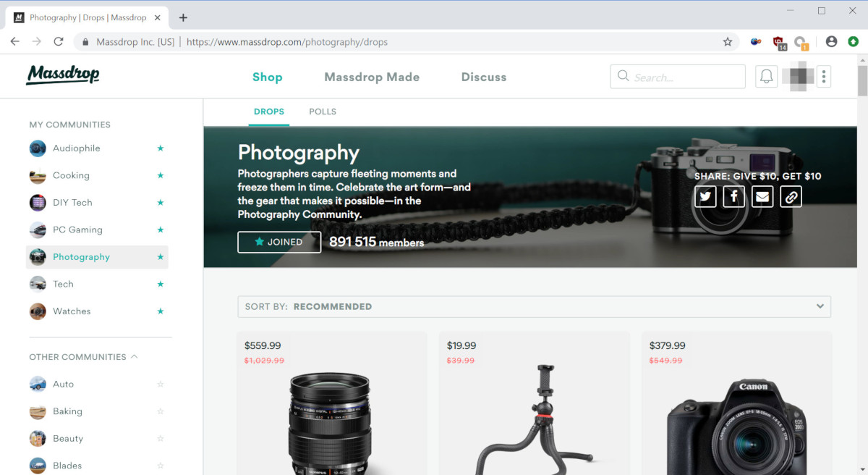Image resolution: width=868 pixels, height=475 pixels.
Task: Open Chrome profile avatar icon
Action: point(831,42)
